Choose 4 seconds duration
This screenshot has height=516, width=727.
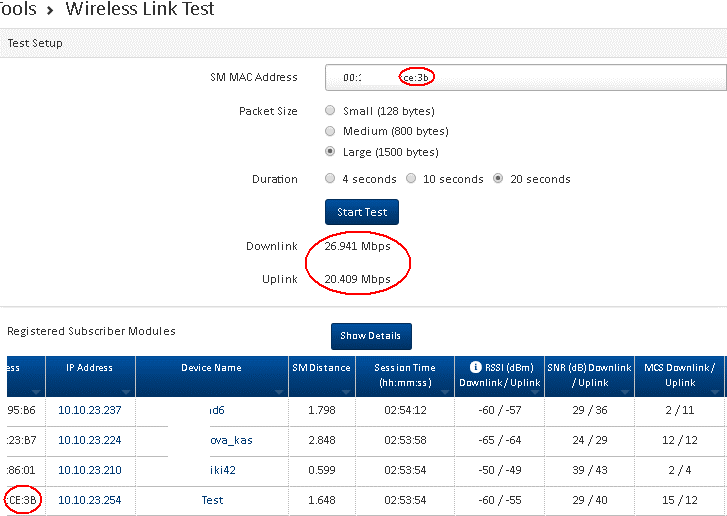pos(330,178)
